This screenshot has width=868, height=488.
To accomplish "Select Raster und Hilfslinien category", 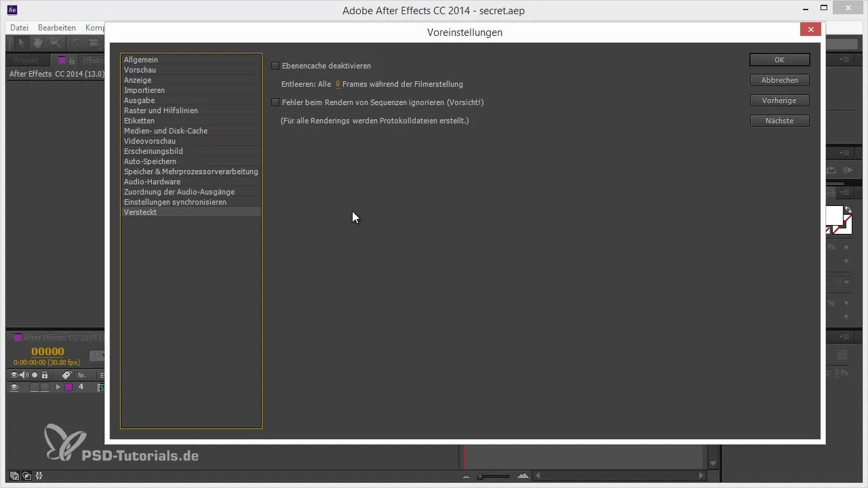I will (x=191, y=110).
